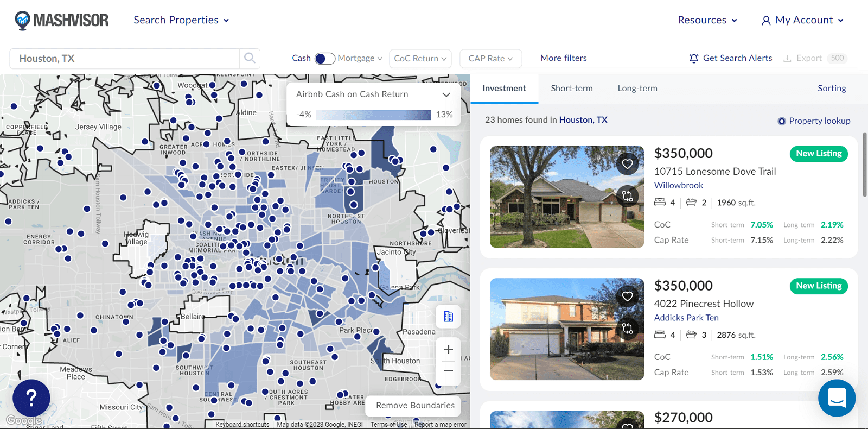Click More filters

pos(564,58)
